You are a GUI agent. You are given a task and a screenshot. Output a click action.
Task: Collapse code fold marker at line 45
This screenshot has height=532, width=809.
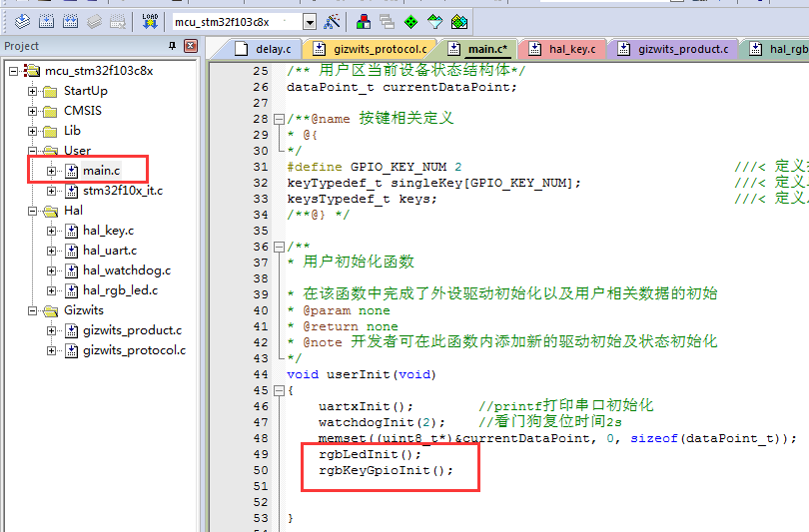[x=278, y=390]
